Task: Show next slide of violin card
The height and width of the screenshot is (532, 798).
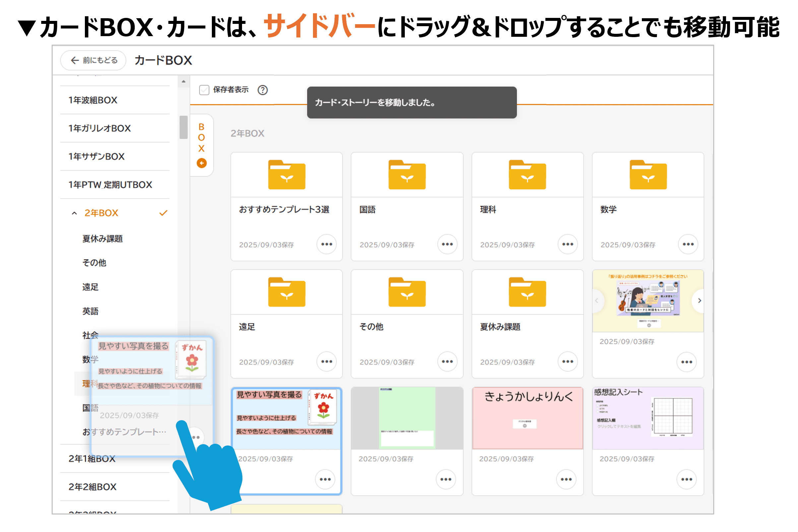Action: coord(699,301)
